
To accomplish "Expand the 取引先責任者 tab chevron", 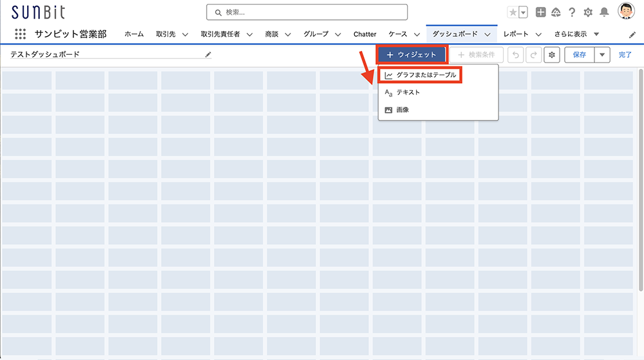I will point(249,35).
